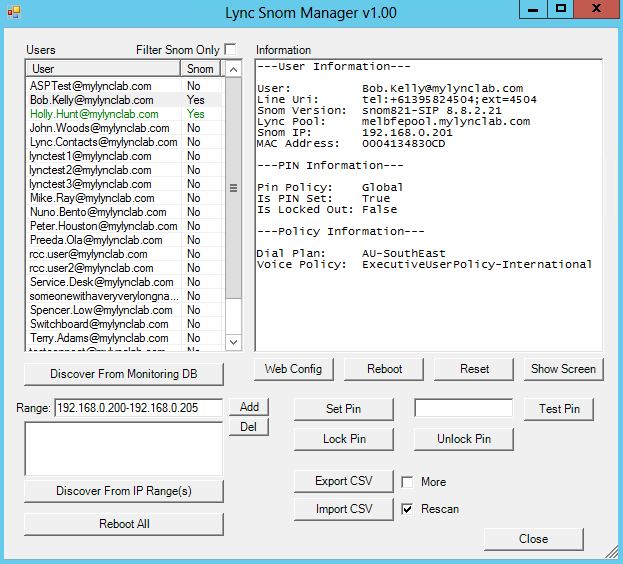The width and height of the screenshot is (623, 564).
Task: Sort by the Snom column header
Action: pos(201,69)
